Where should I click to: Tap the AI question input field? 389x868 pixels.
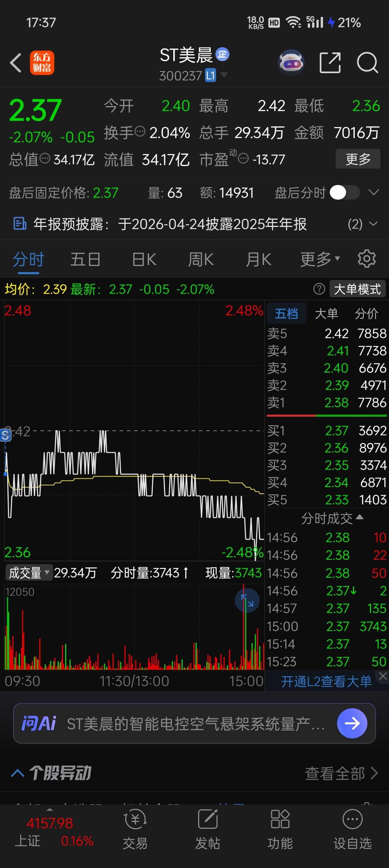coord(194,723)
